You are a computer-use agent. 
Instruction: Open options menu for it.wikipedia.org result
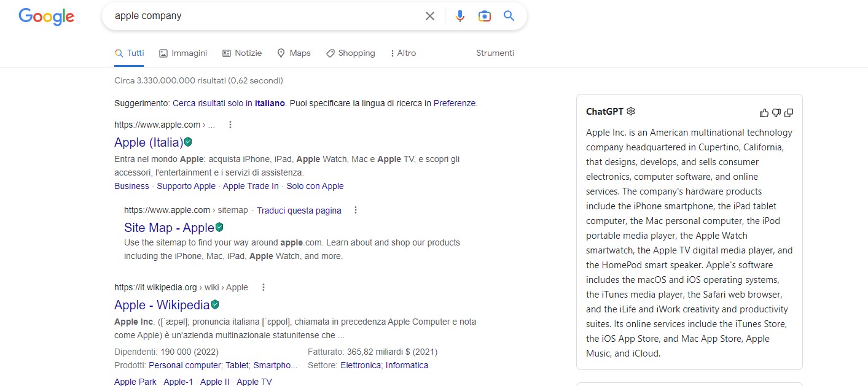[264, 287]
